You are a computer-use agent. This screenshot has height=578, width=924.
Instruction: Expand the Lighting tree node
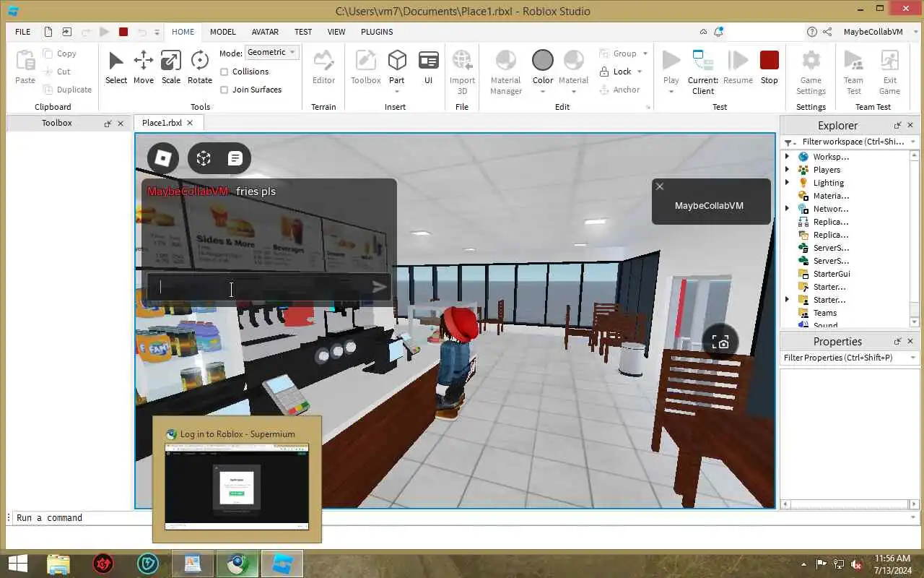click(x=788, y=183)
